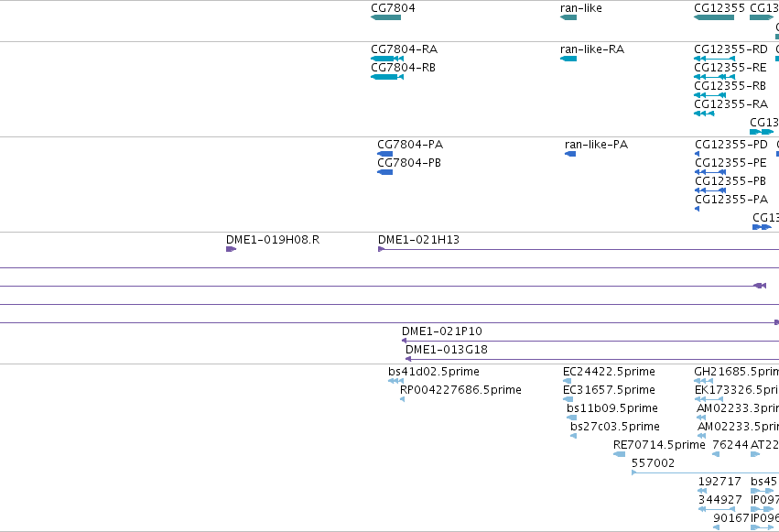The height and width of the screenshot is (532, 779).
Task: Select CDS feature CG12355-PD
Action: [x=697, y=154]
